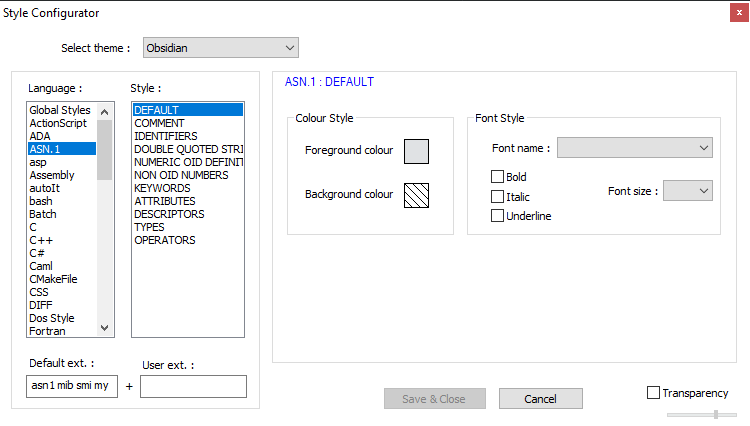The image size is (750, 426).
Task: Select COMMENT style
Action: [188, 123]
